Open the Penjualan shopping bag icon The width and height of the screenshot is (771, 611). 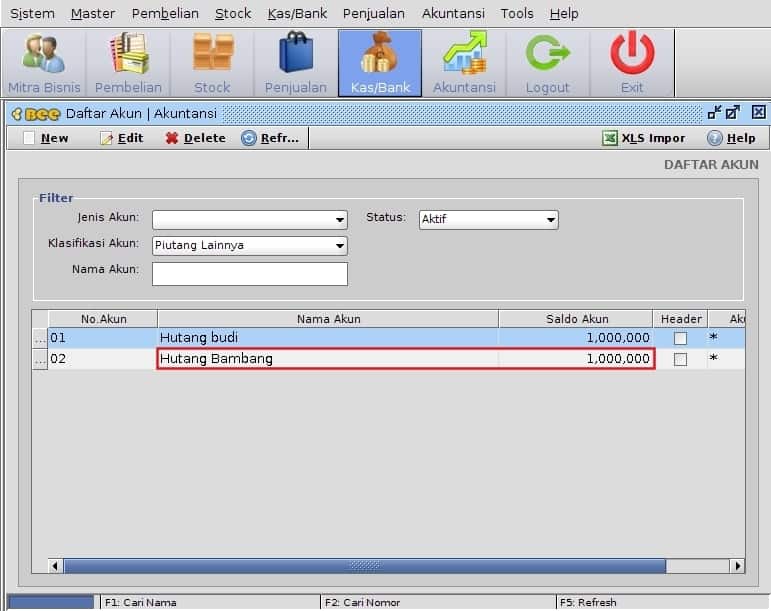296,63
